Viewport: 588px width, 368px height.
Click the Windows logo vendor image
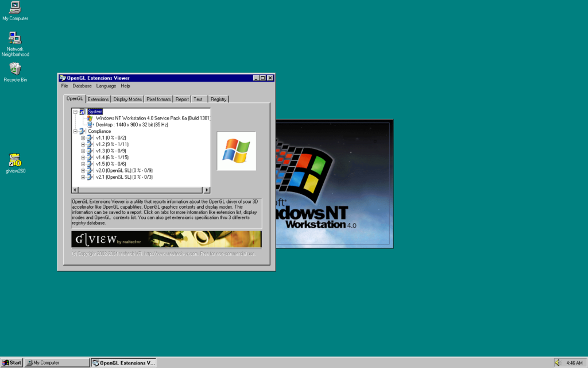click(236, 151)
